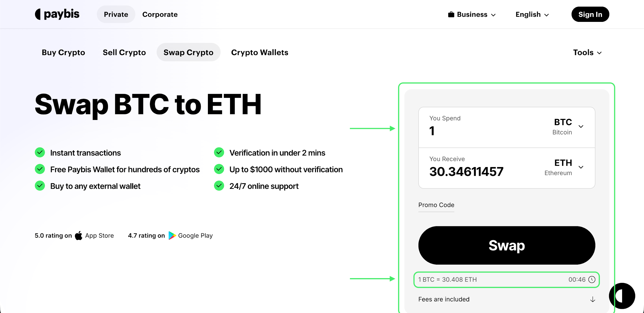Click the down arrow beside Fees are included
Screen dimensions: 644x313
click(593, 299)
